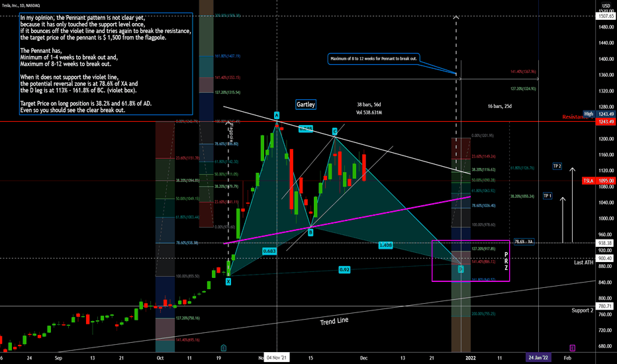Screen dimensions: 617x364
Task: Click the '78.60%(1026.40)' Fibonacci label
Action: coord(483,206)
